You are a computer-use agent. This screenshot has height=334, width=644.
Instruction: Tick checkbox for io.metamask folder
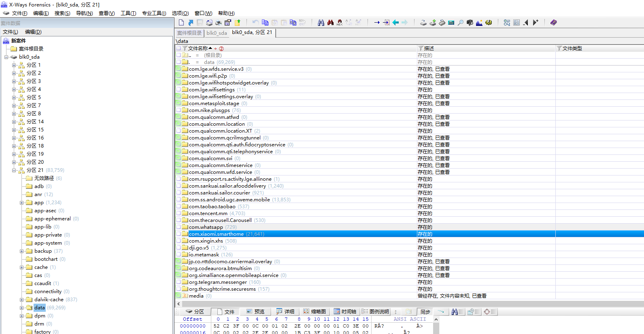tap(179, 255)
